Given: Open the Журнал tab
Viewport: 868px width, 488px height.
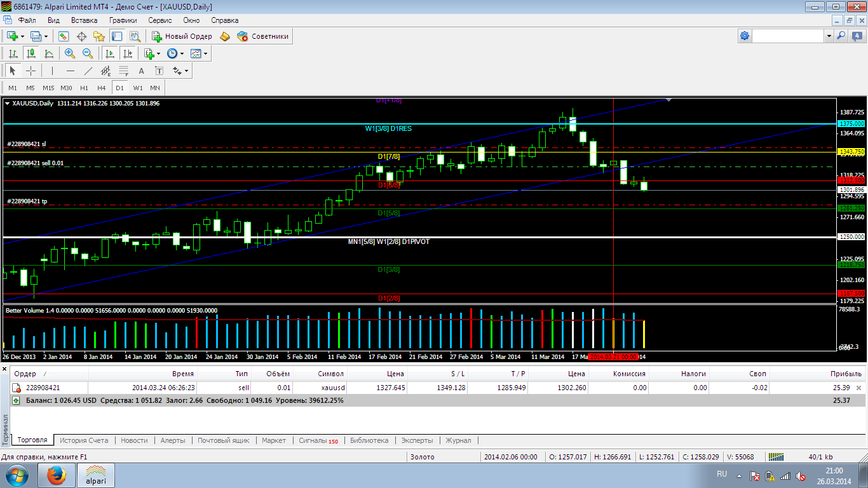Looking at the screenshot, I should coord(458,440).
